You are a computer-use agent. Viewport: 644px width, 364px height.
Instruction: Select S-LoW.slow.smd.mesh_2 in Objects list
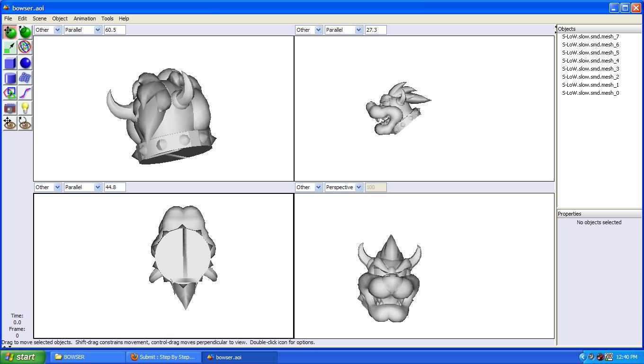pyautogui.click(x=590, y=77)
